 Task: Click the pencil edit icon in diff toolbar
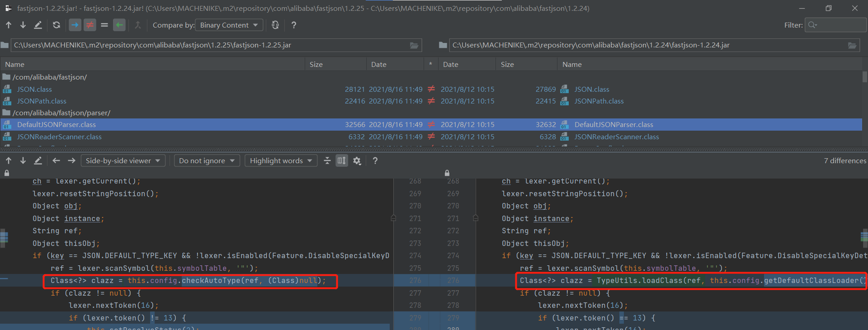(x=38, y=160)
